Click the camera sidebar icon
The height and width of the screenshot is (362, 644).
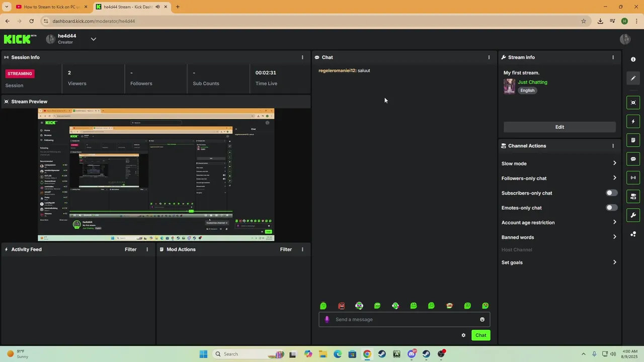point(633,196)
